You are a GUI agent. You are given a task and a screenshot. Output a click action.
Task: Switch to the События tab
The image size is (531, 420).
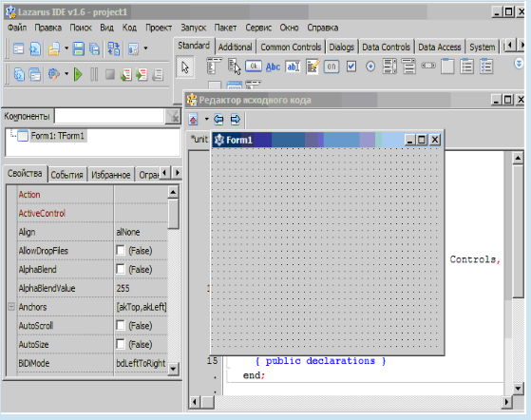(66, 175)
